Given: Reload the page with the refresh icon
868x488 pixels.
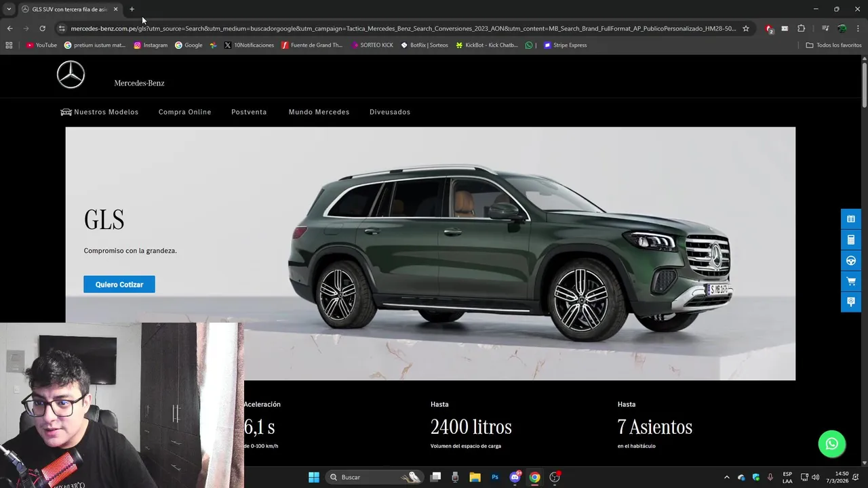Looking at the screenshot, I should [42, 28].
